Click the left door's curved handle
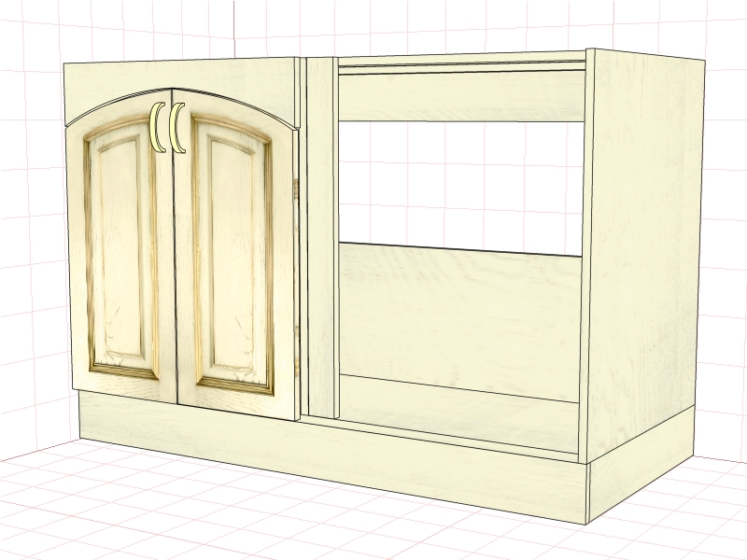 158,127
